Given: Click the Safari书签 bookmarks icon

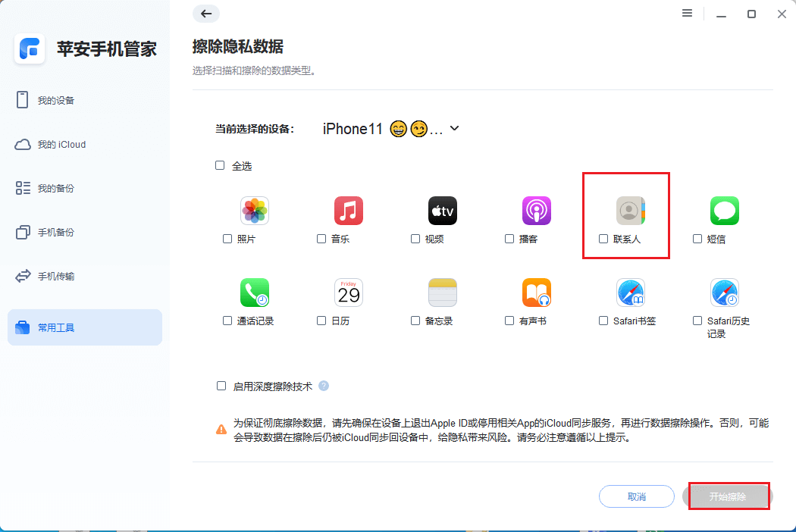Looking at the screenshot, I should pyautogui.click(x=631, y=293).
